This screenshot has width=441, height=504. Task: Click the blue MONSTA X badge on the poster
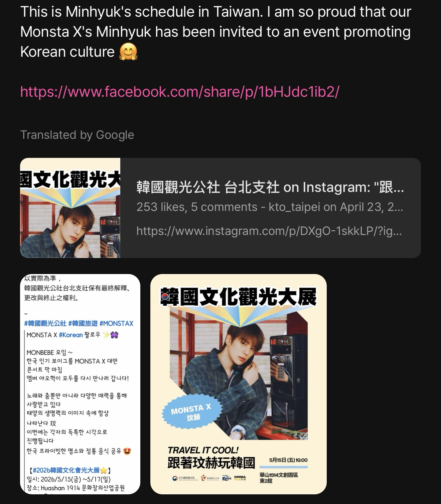[x=191, y=413]
